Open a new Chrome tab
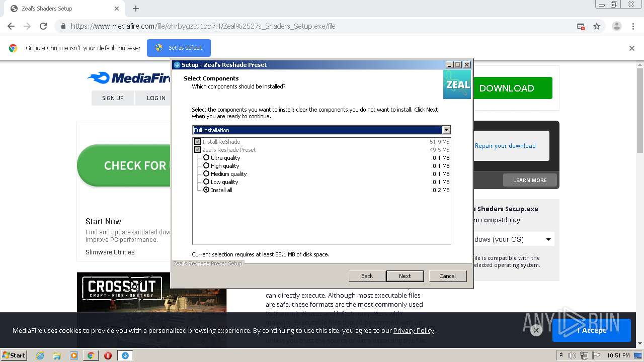Screen dimensions: 644x362 [136, 9]
